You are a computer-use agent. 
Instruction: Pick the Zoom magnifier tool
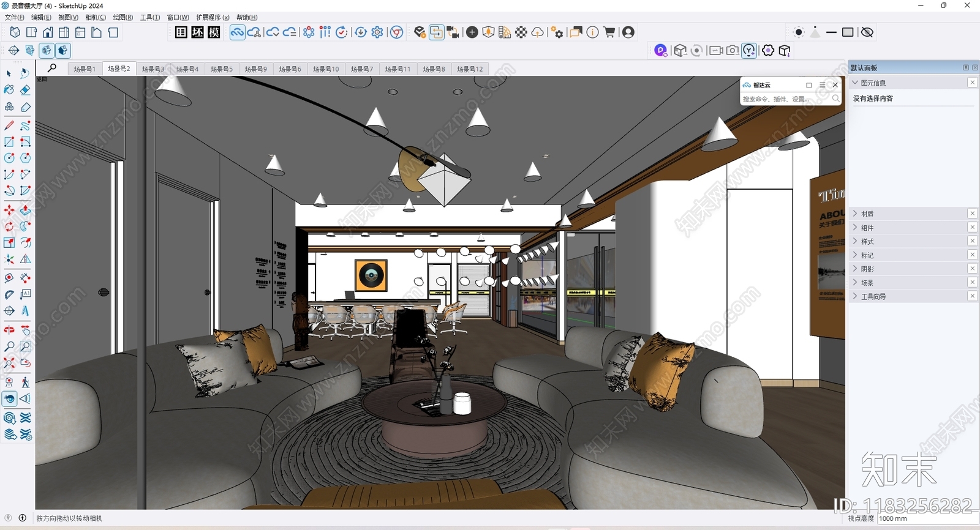pos(9,346)
